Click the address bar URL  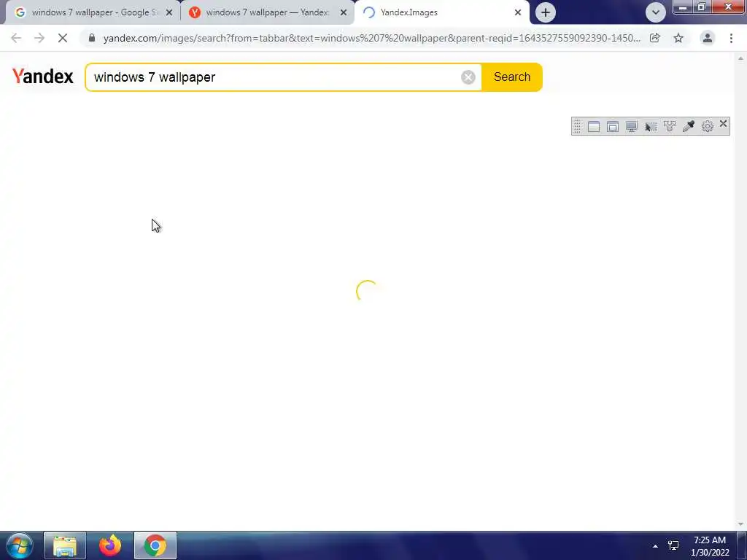pyautogui.click(x=371, y=38)
